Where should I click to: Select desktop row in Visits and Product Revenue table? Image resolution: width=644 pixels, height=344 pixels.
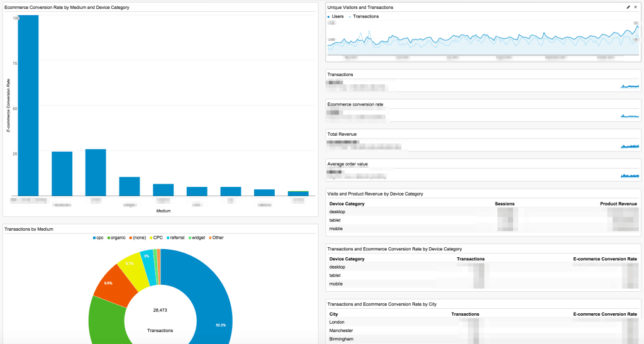point(483,212)
